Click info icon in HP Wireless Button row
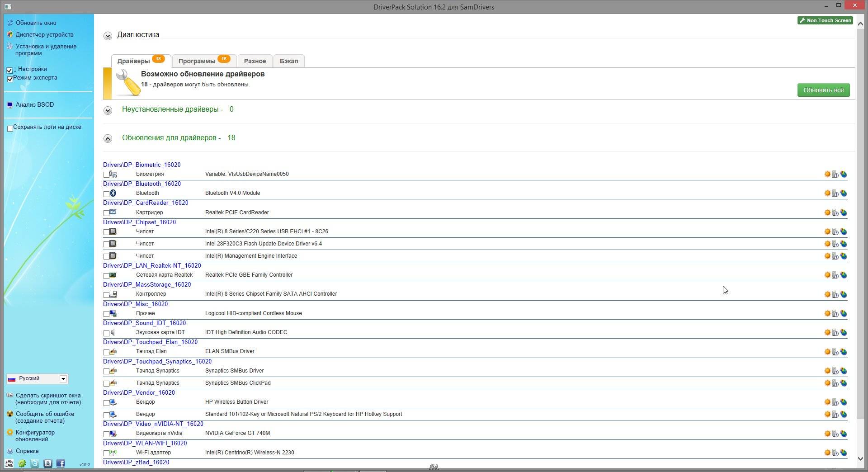The width and height of the screenshot is (868, 472). click(835, 402)
